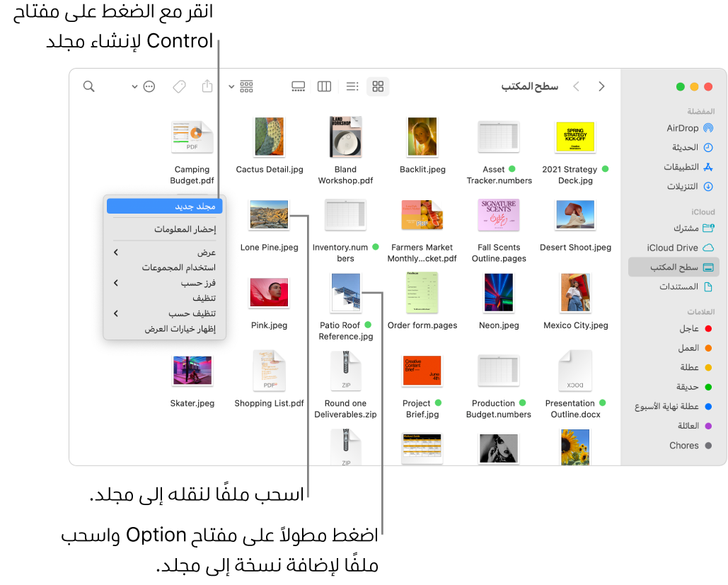The image size is (728, 585).
Task: Click إظهار خيارات العرض menu entry
Action: [164, 328]
